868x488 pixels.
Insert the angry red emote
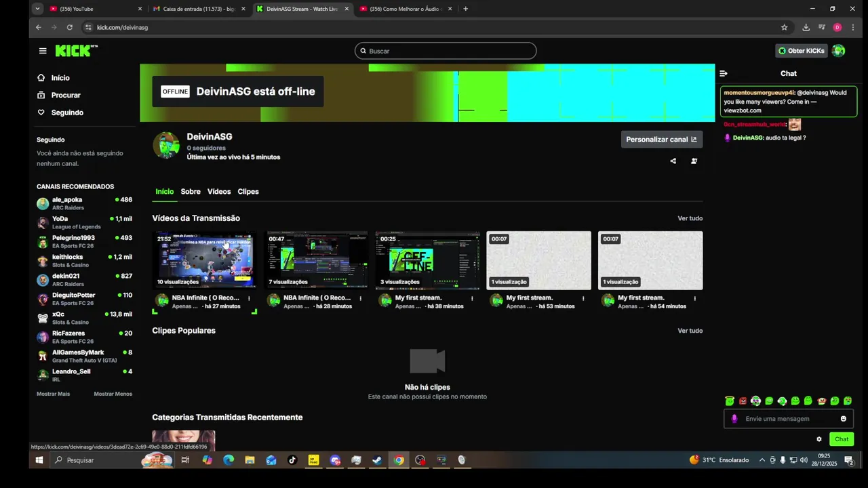[x=743, y=401]
